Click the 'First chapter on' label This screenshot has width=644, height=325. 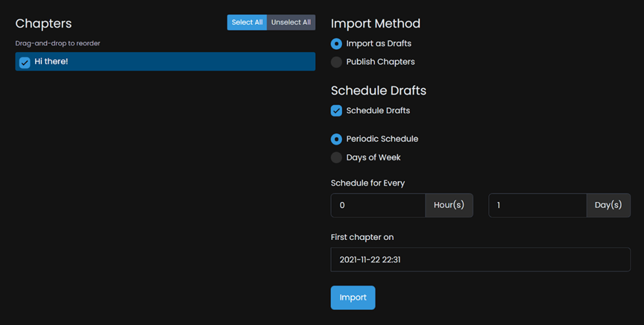point(362,237)
